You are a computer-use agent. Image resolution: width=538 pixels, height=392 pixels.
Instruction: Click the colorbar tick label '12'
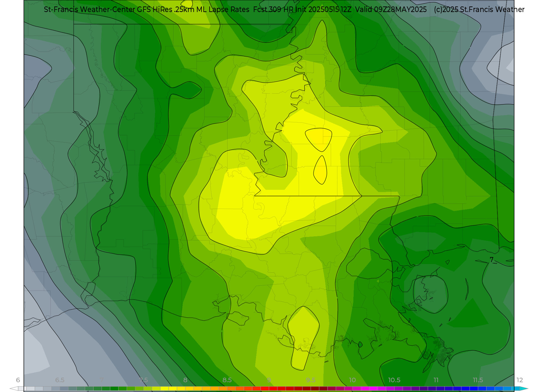click(520, 380)
